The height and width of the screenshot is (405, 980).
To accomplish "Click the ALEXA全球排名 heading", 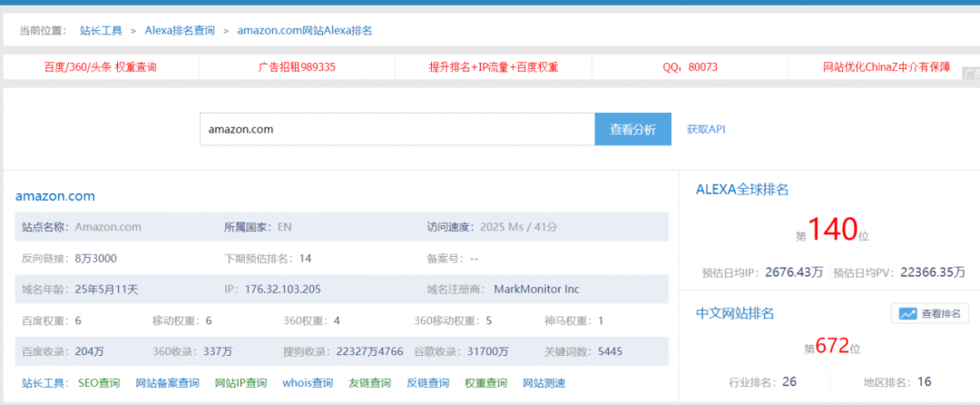I will 742,190.
